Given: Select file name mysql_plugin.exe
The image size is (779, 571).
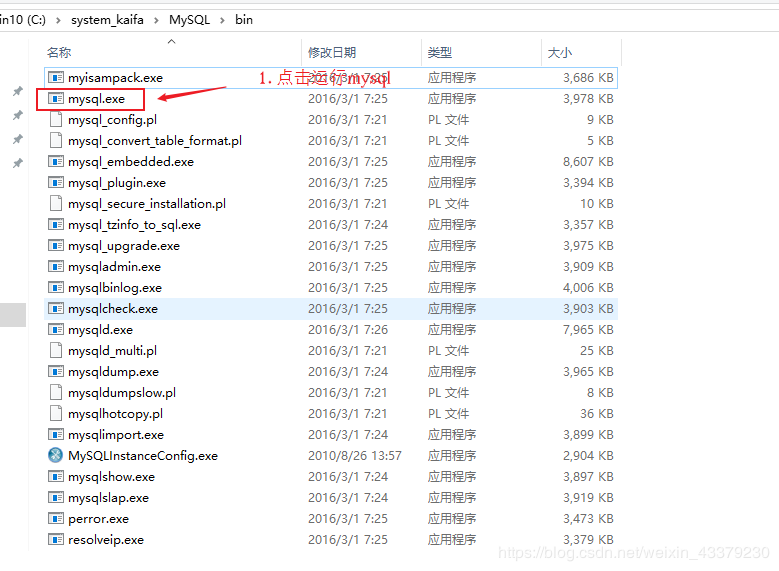Looking at the screenshot, I should point(117,183).
